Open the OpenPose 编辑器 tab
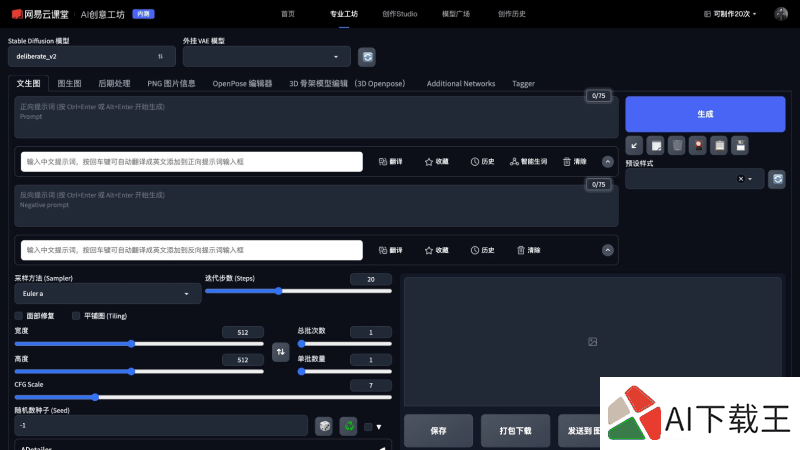 click(242, 84)
